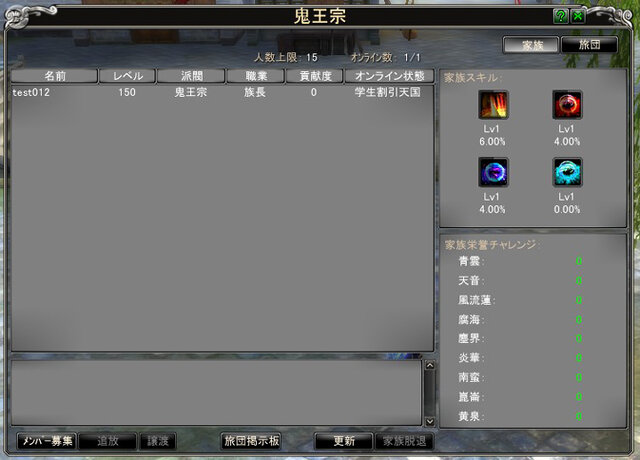Sort members by レベル column
Image resolution: width=640 pixels, height=460 pixels.
point(128,76)
